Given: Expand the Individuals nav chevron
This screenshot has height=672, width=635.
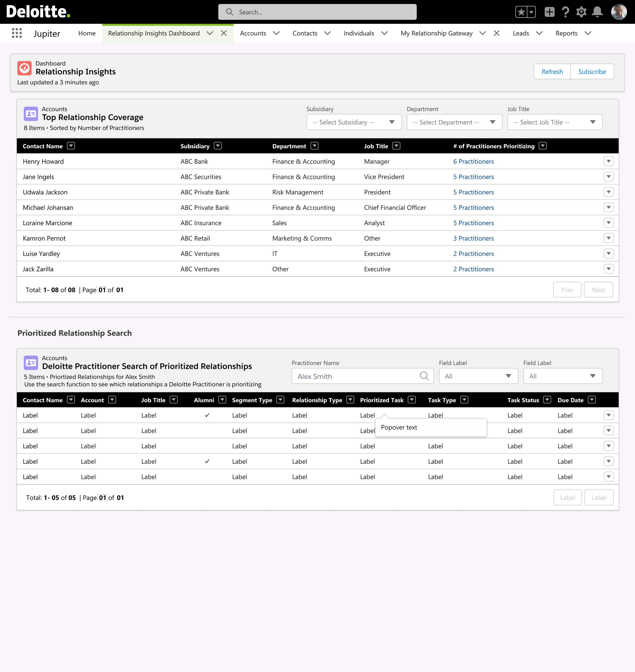Looking at the screenshot, I should (x=384, y=33).
